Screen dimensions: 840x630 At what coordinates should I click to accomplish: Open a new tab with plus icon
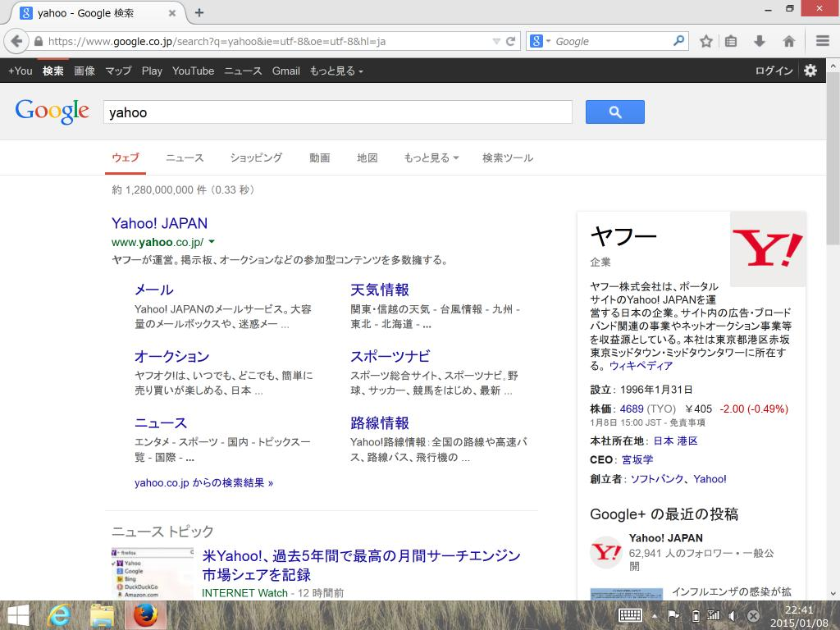coord(199,13)
